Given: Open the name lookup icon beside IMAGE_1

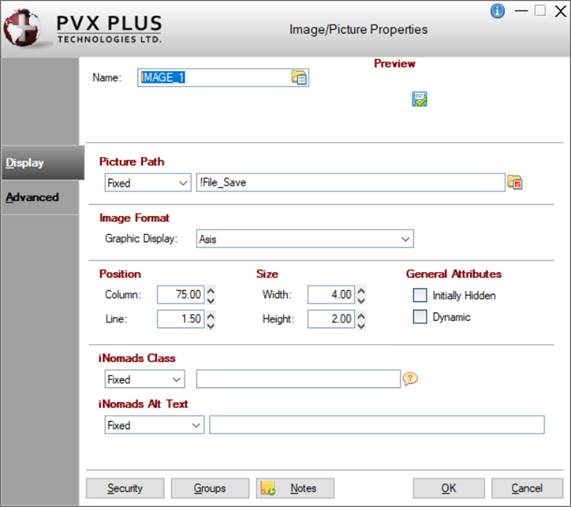Looking at the screenshot, I should [x=299, y=78].
